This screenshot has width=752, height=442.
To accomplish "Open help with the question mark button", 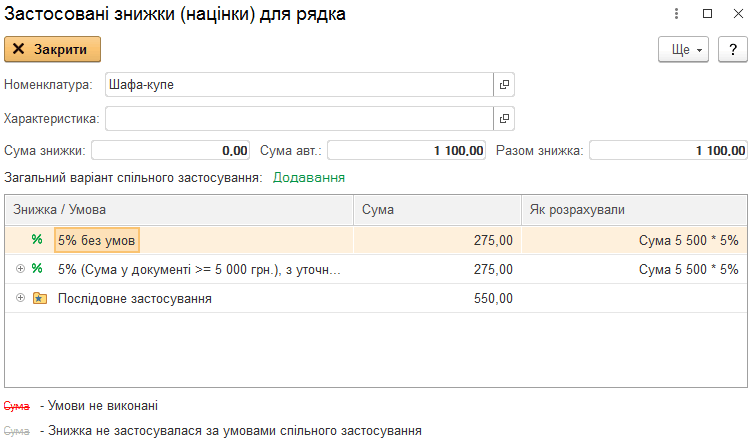I will 733,49.
